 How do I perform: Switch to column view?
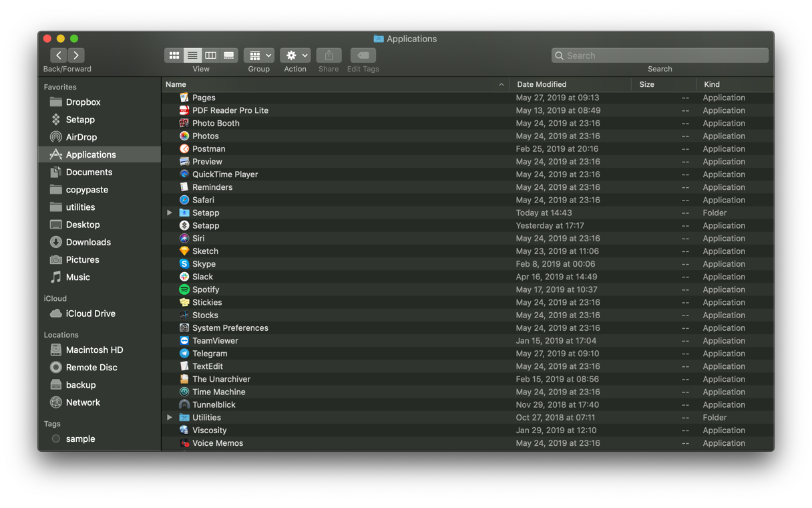point(210,55)
